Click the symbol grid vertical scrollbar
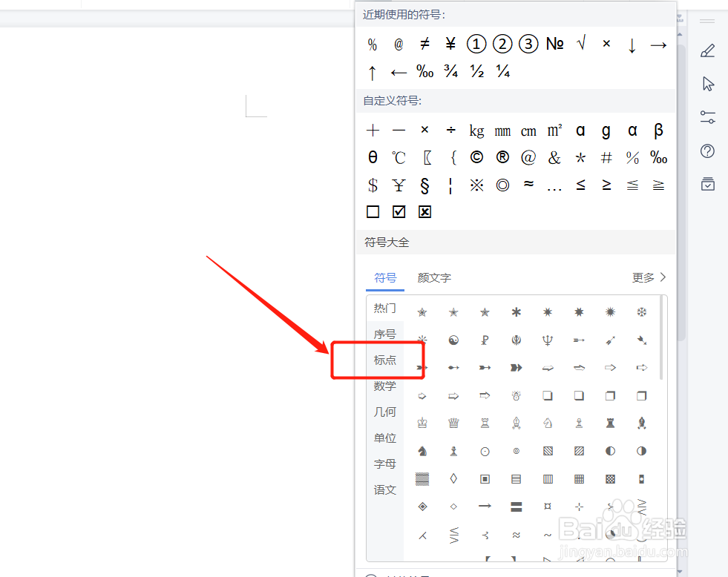Screen dimensions: 728x577 tap(661, 338)
